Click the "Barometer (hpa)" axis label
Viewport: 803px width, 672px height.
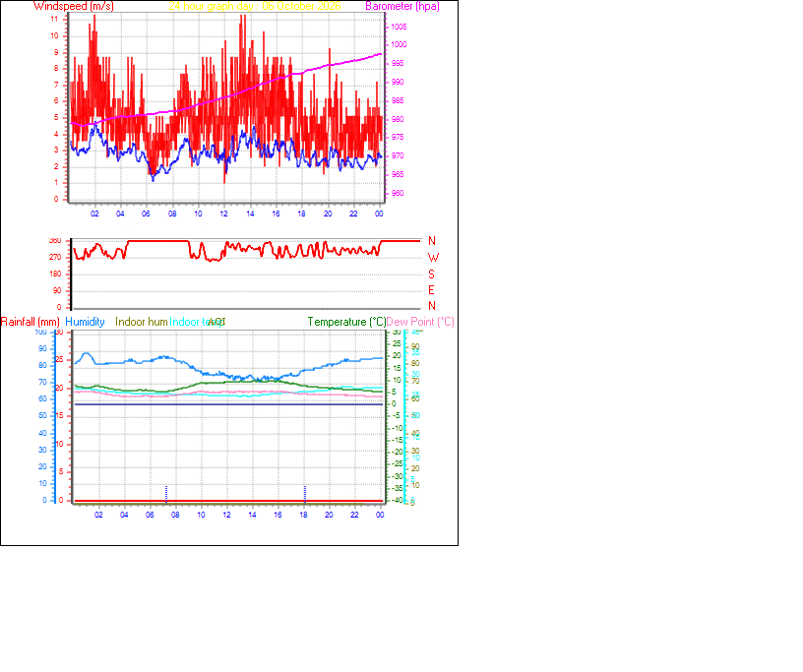pyautogui.click(x=402, y=6)
